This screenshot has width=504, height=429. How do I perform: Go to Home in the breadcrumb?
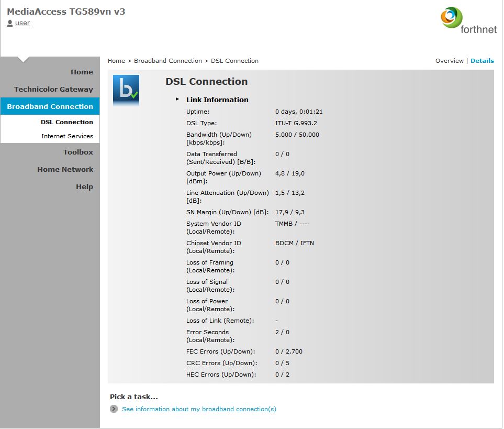[116, 61]
